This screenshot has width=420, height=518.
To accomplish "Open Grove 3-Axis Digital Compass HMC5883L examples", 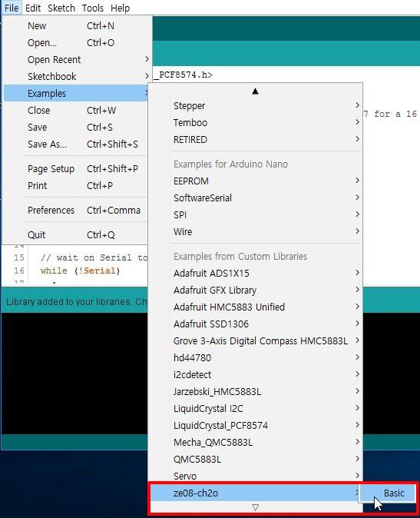I will click(x=256, y=340).
